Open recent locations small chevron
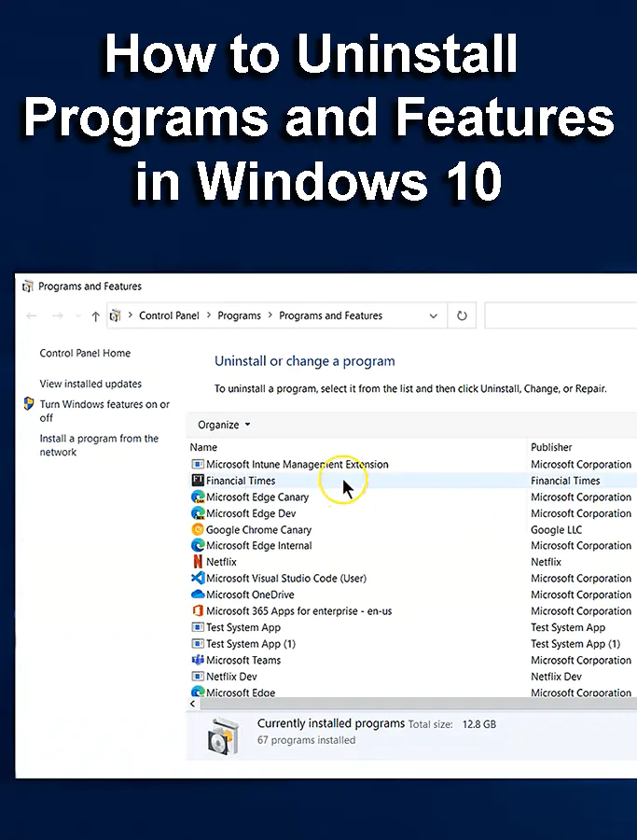The image size is (637, 840). [x=78, y=316]
